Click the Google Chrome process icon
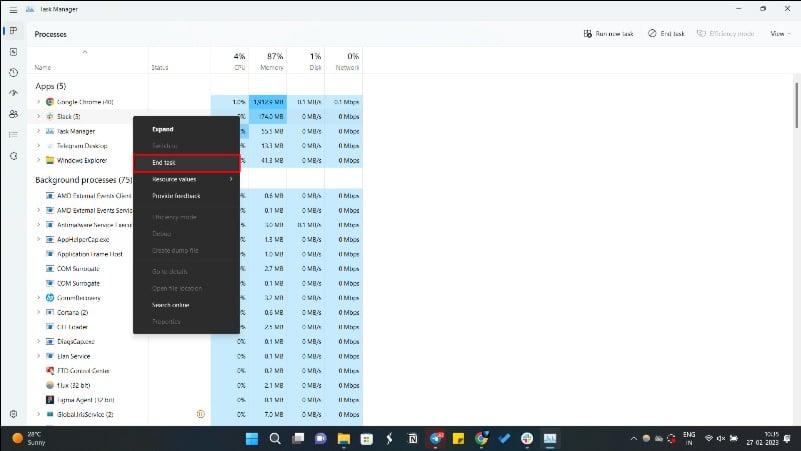 coord(50,102)
